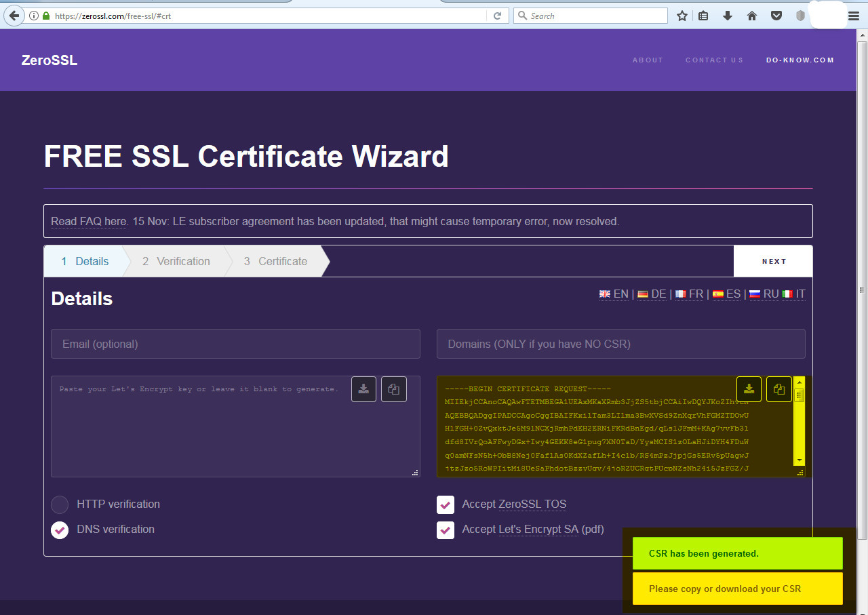Click the Email (optional) field

pos(235,344)
